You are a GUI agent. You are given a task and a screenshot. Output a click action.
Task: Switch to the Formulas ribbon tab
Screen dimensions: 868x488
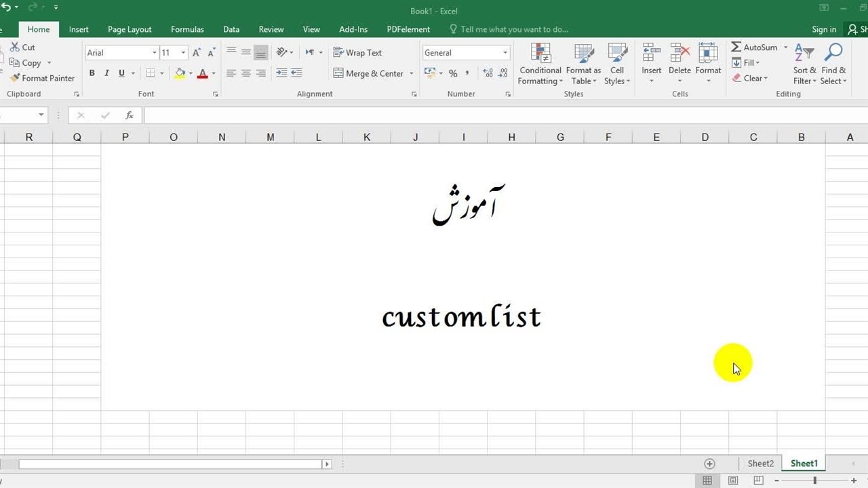tap(187, 29)
